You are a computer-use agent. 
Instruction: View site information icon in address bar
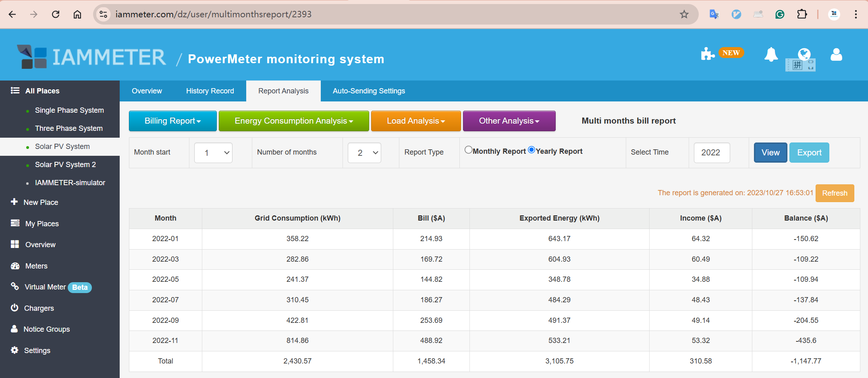coord(104,14)
